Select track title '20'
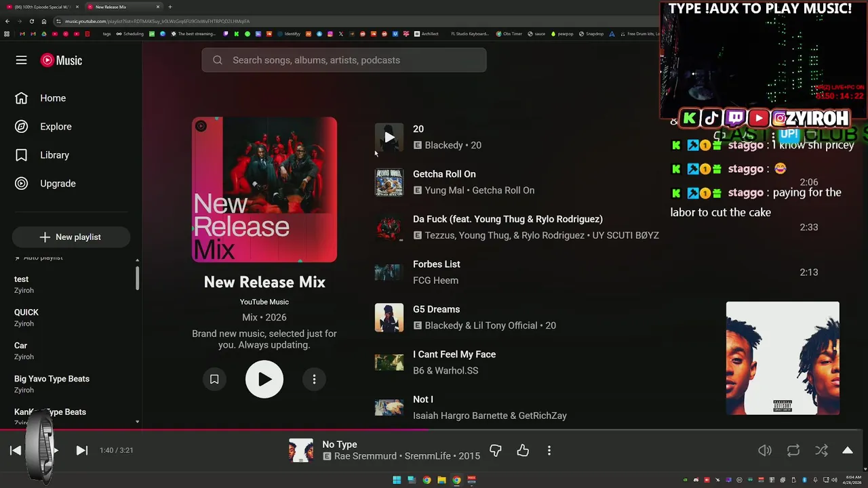868x488 pixels. (x=418, y=129)
